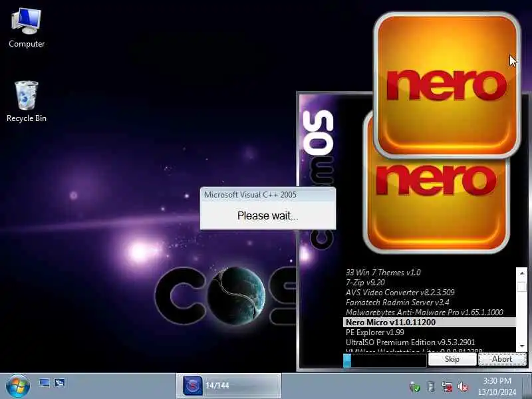Image resolution: width=532 pixels, height=399 pixels.
Task: Click the muted volume tray icon
Action: point(463,386)
